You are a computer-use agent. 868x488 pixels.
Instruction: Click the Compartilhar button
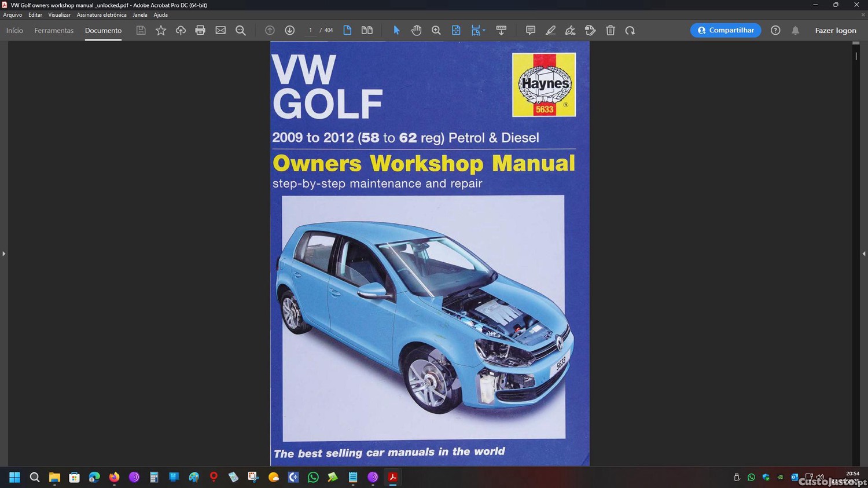click(x=725, y=31)
